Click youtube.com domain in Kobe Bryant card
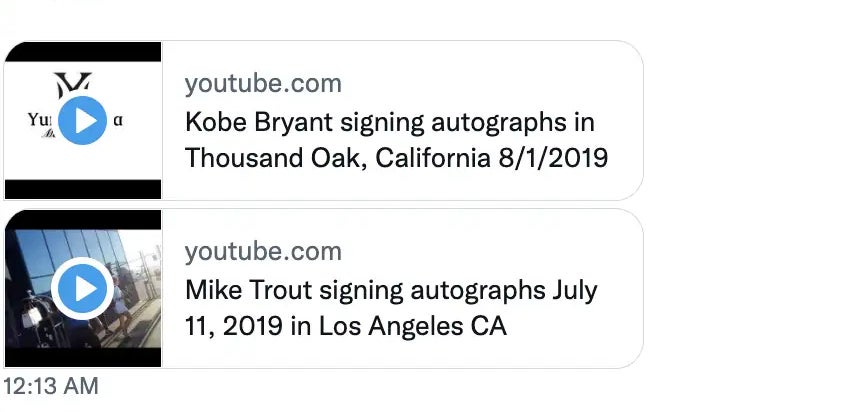 [263, 84]
